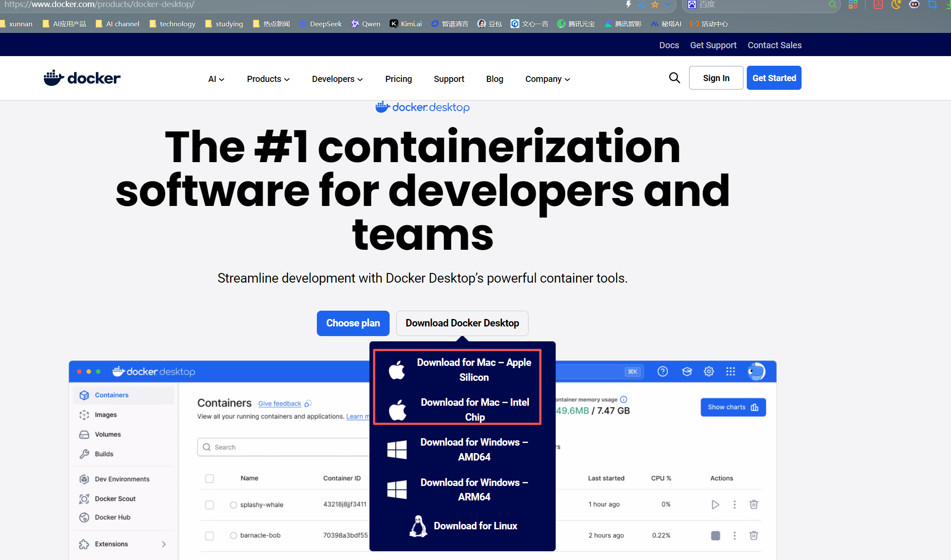Click the Builds wrench icon
Viewport: 951px width, 560px height.
click(x=84, y=454)
